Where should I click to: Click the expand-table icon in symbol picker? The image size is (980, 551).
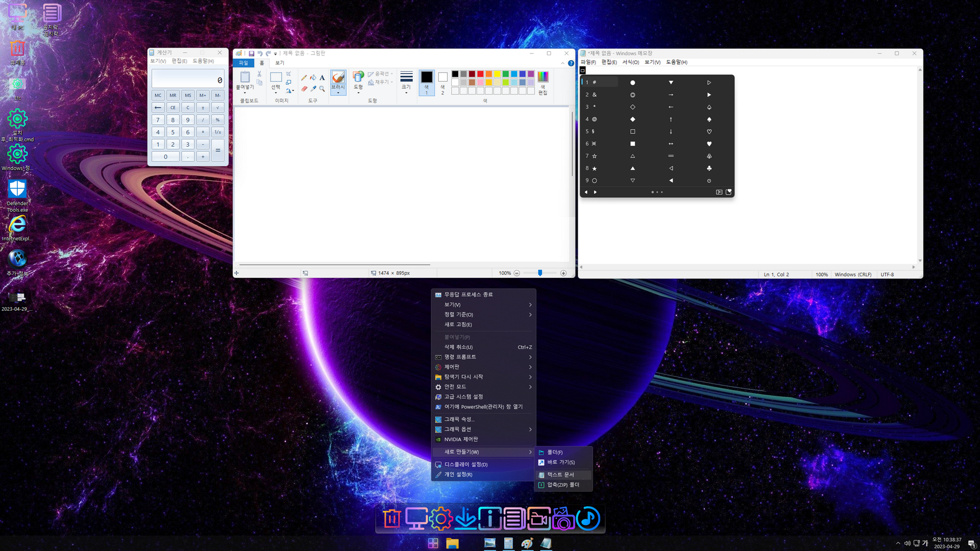719,192
